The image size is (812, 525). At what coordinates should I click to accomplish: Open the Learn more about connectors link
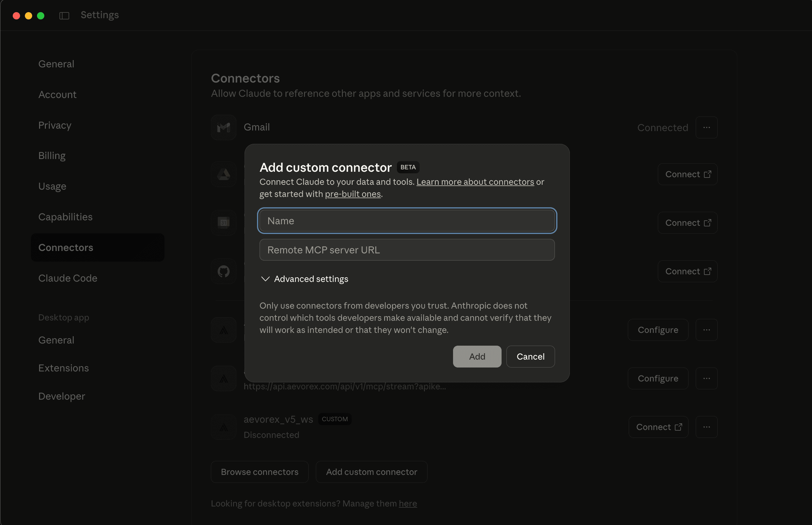point(475,182)
